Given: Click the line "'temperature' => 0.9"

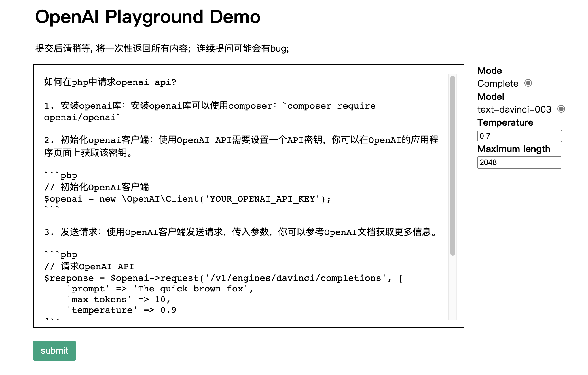Looking at the screenshot, I should point(122,310).
